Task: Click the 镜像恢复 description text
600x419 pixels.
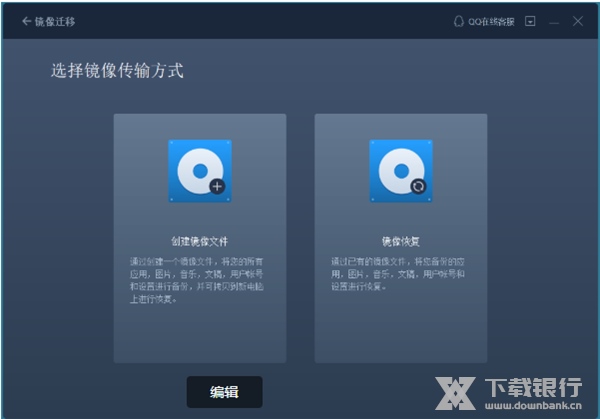Action: 398,274
